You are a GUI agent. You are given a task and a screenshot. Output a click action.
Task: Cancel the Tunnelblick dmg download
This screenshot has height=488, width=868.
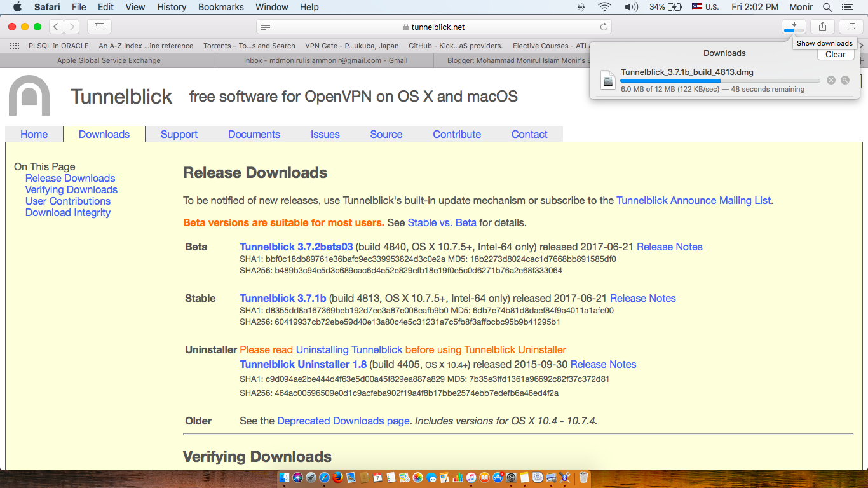coord(831,80)
